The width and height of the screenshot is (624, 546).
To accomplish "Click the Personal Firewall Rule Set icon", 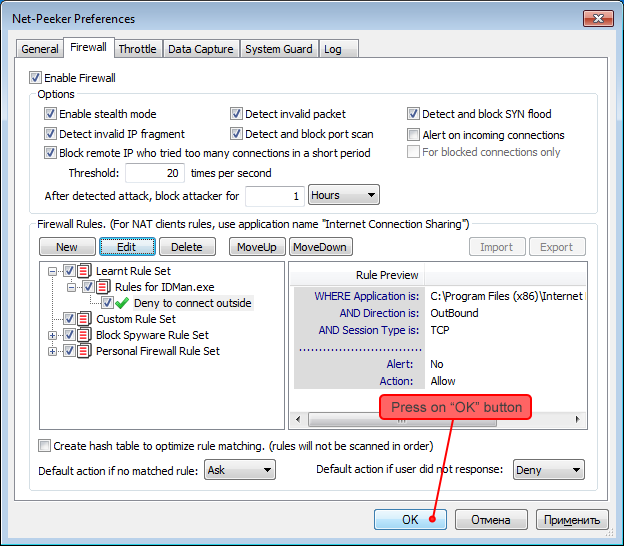I will pos(85,351).
